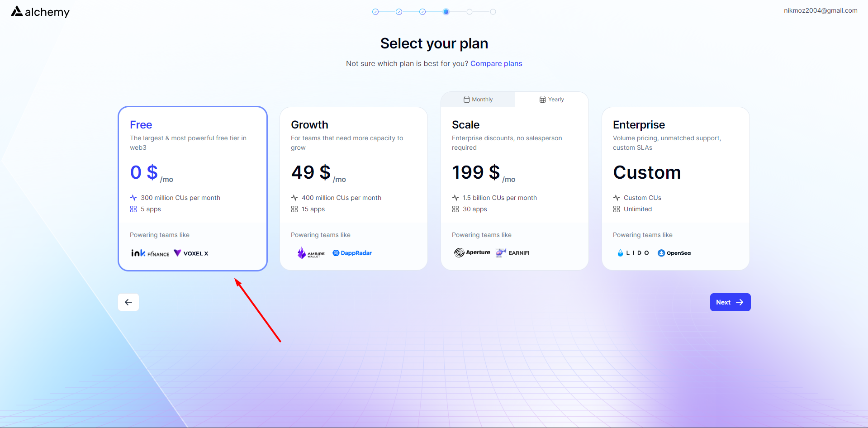Switch billing to Monthly

478,100
